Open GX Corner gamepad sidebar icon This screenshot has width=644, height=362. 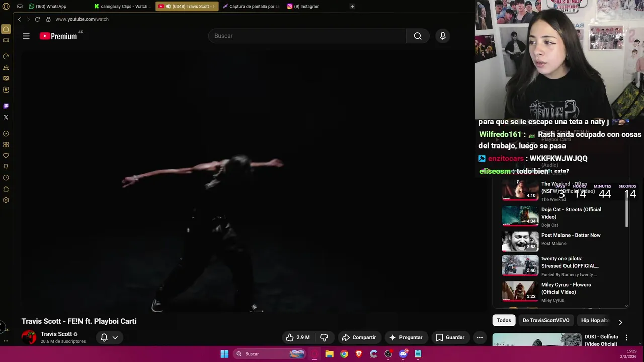(6, 40)
